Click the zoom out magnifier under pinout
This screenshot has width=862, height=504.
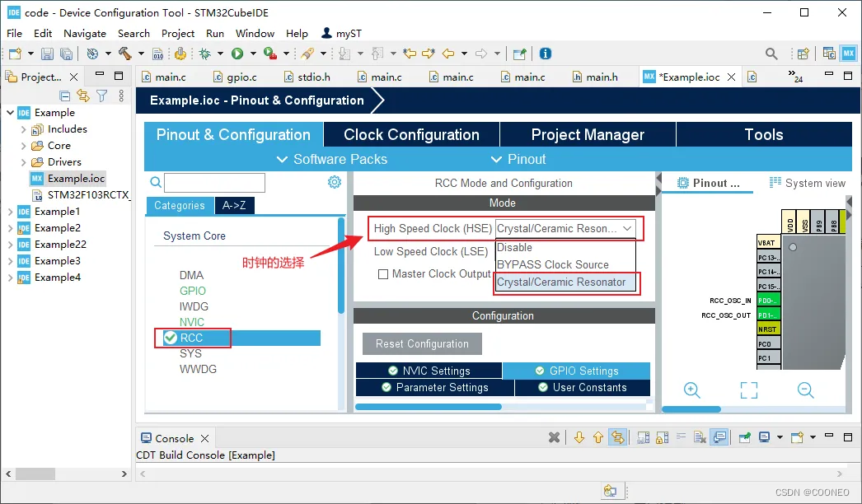point(805,390)
